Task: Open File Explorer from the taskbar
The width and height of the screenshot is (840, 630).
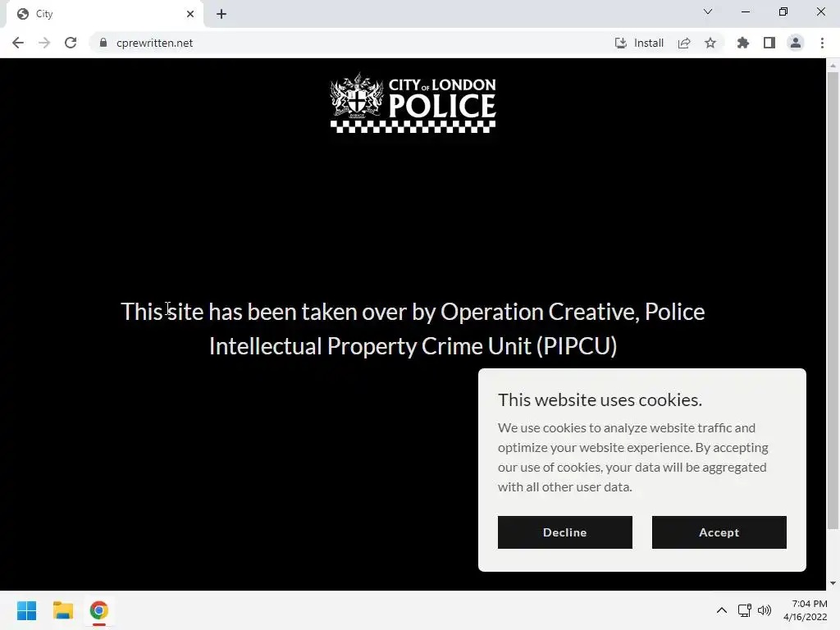Action: (x=62, y=610)
